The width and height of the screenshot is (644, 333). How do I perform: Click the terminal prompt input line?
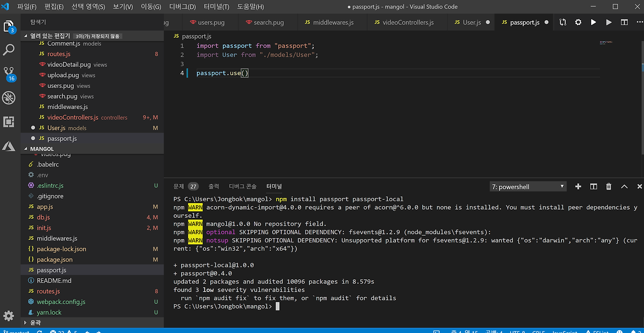pyautogui.click(x=277, y=306)
